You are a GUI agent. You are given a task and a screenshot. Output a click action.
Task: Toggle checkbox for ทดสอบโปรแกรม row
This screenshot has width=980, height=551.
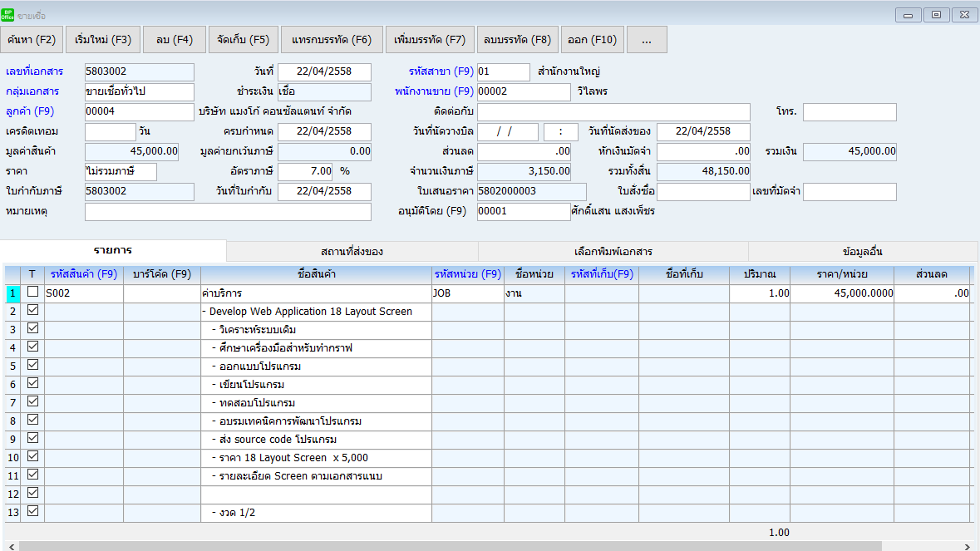tap(32, 401)
